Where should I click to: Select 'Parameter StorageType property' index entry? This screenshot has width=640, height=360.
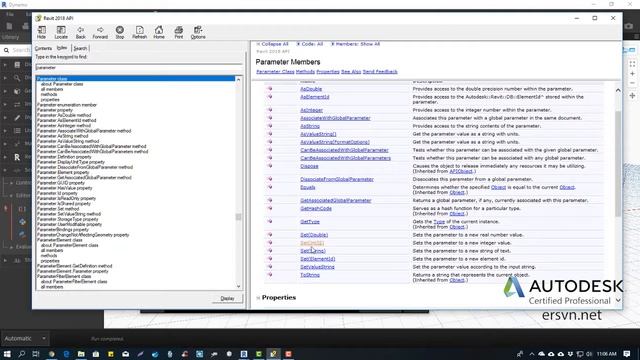(x=68, y=219)
